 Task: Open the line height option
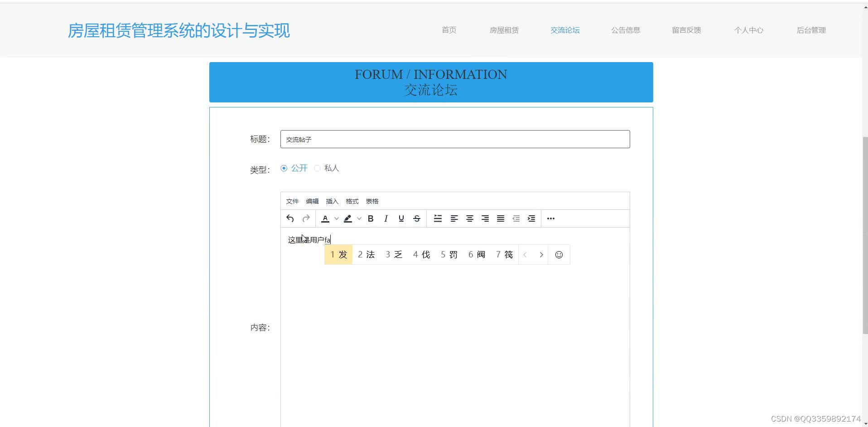coord(438,218)
